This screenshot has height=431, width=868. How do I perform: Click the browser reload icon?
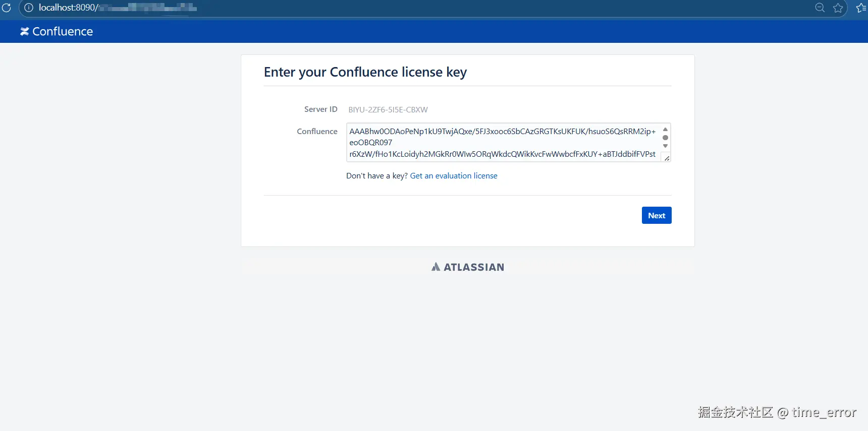pos(7,8)
